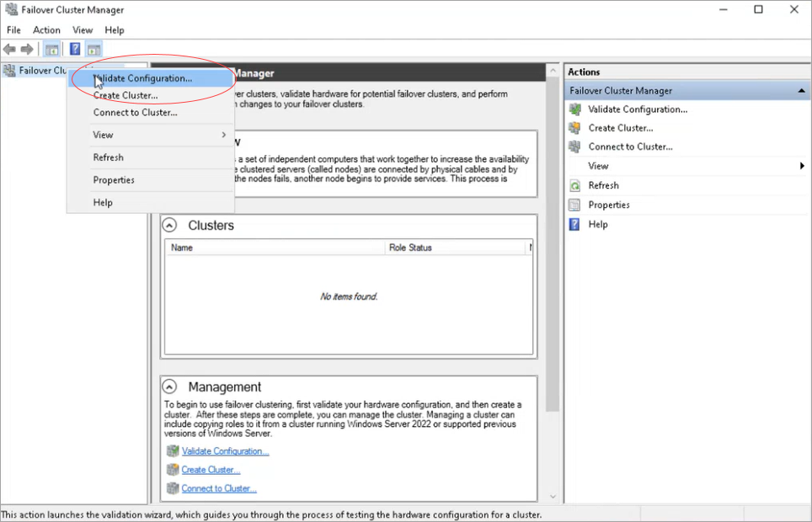Click the 'No items found.' text
The width and height of the screenshot is (812, 522).
[x=349, y=296]
